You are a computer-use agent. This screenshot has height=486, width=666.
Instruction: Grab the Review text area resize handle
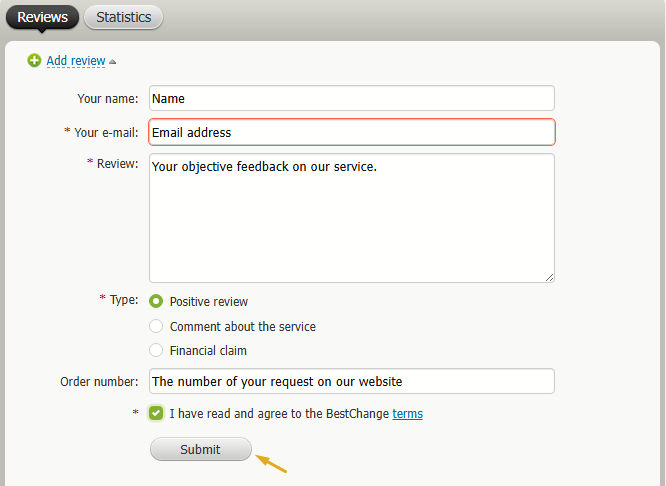click(x=549, y=277)
